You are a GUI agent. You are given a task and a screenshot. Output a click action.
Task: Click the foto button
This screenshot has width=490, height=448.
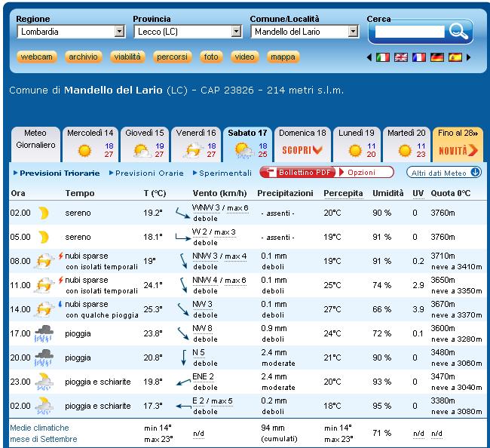(x=211, y=57)
